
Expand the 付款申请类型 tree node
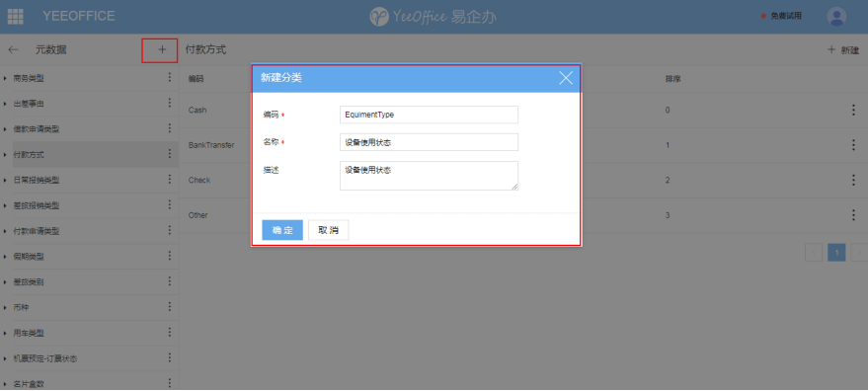pyautogui.click(x=5, y=231)
